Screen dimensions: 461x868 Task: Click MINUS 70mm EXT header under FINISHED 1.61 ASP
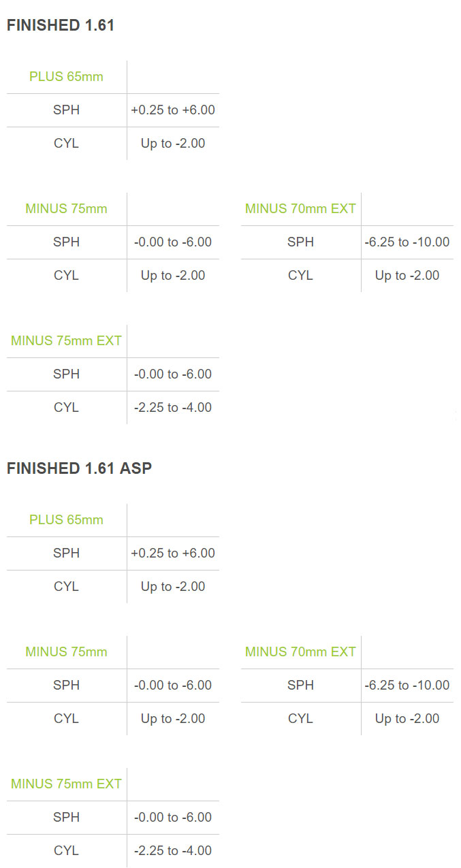point(300,652)
